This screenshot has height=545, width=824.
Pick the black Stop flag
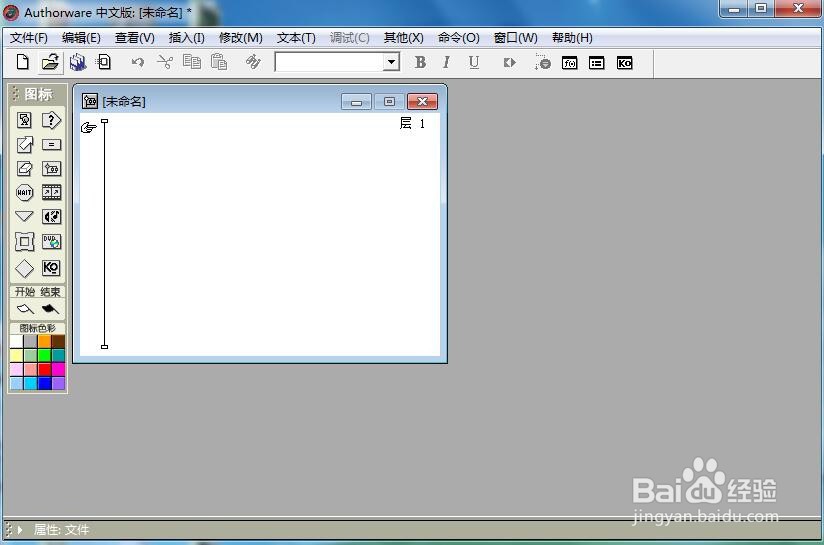click(50, 309)
